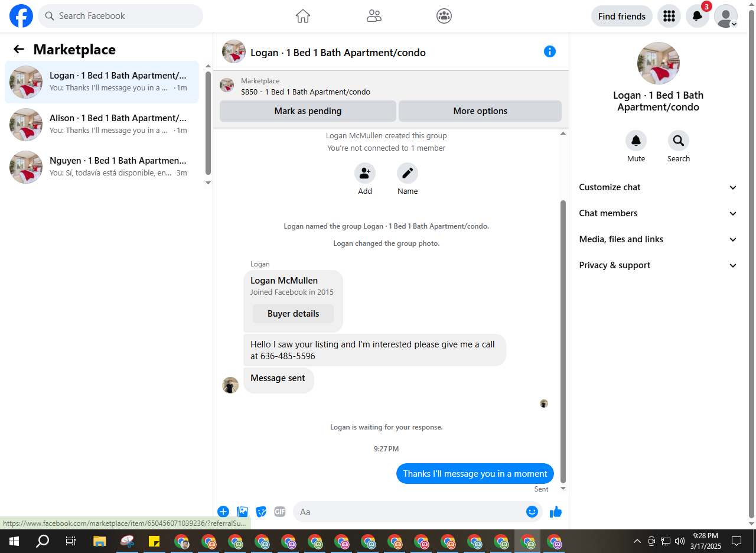This screenshot has height=553, width=756.
Task: Click the back arrow beside Marketplace
Action: tap(19, 49)
